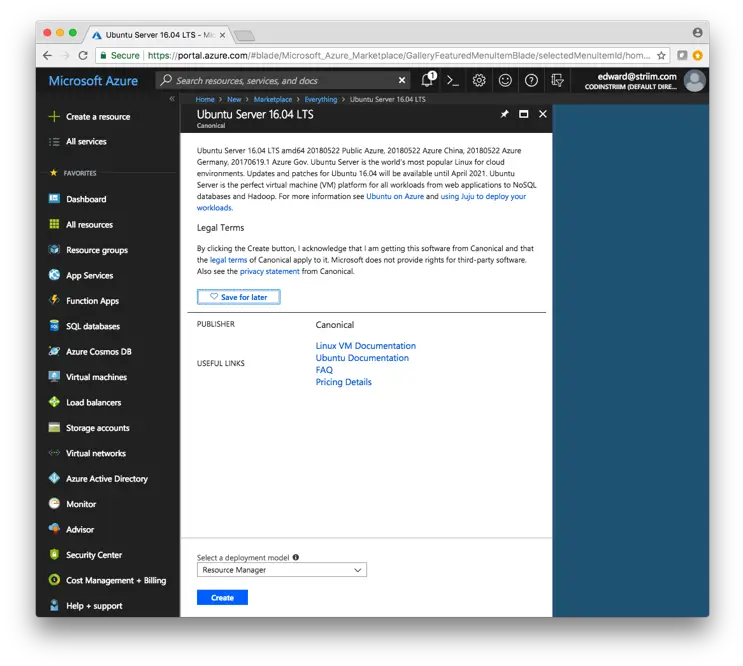Open the help question mark icon

pyautogui.click(x=531, y=80)
